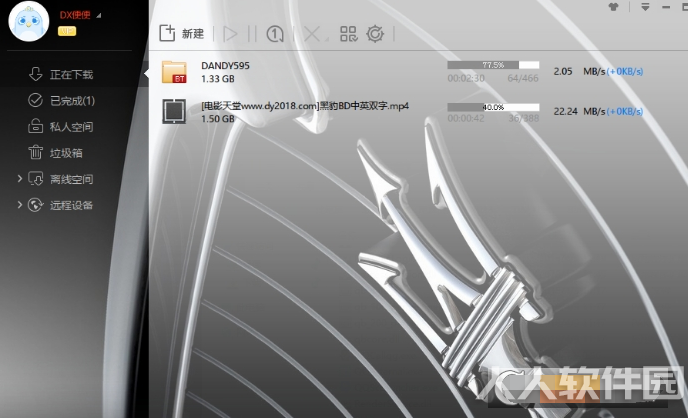
Task: Click the BT folder icon of DANDY595
Action: 174,72
